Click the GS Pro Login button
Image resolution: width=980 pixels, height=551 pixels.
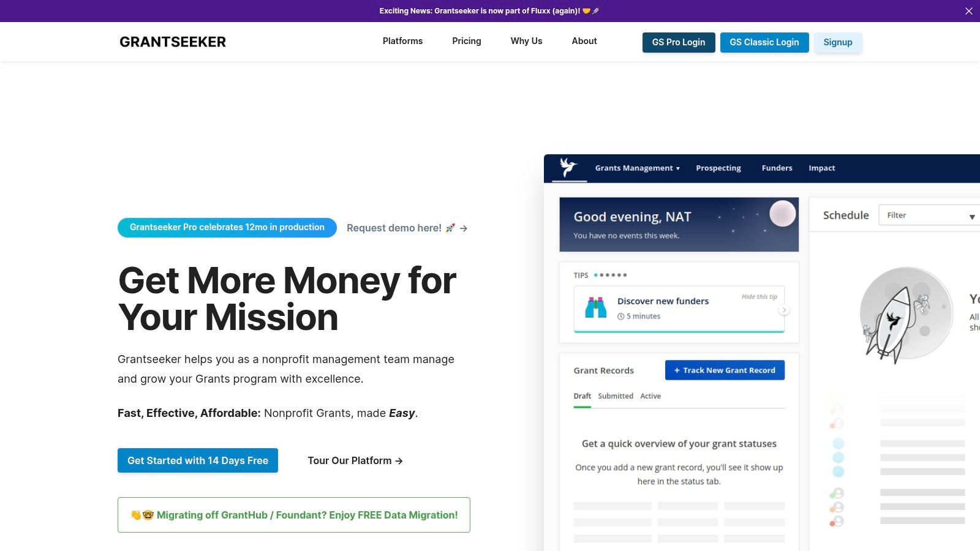click(678, 42)
